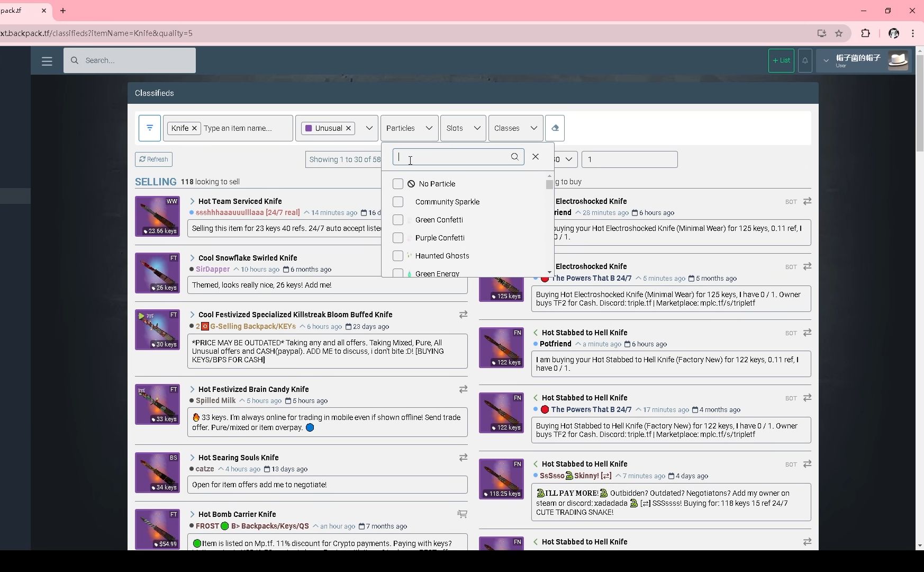This screenshot has height=572, width=924.
Task: Open seller Spilled Milk's profile
Action: click(215, 401)
